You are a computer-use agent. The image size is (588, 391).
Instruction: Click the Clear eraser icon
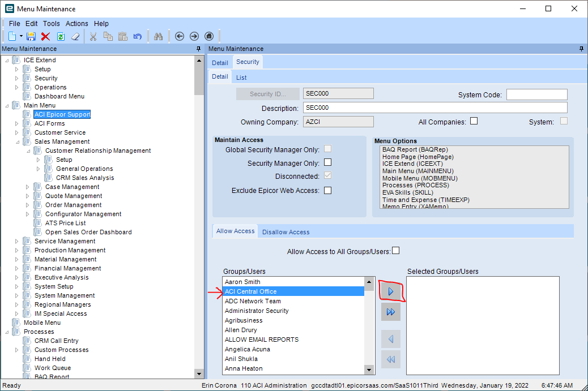75,36
